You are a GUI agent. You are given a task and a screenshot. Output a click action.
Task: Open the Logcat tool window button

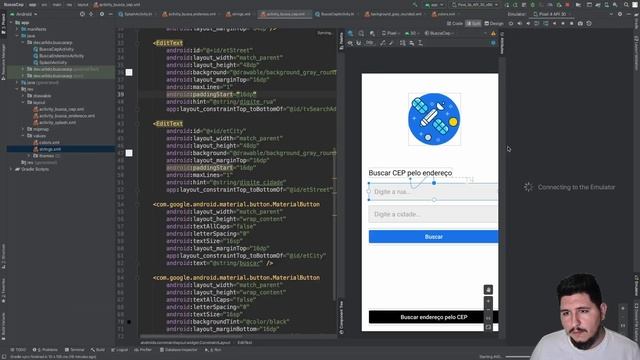[x=120, y=350]
